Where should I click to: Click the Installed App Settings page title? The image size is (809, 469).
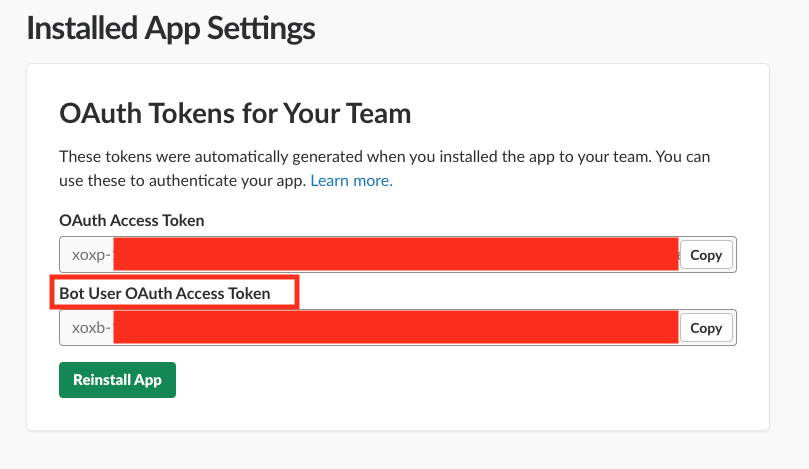pos(171,28)
